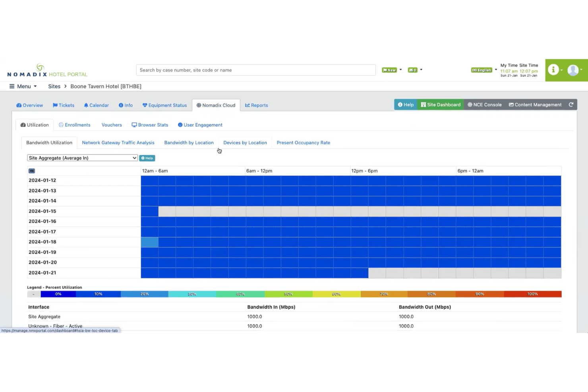Open the Enrollments sub-tab
The height and width of the screenshot is (392, 588).
point(74,125)
